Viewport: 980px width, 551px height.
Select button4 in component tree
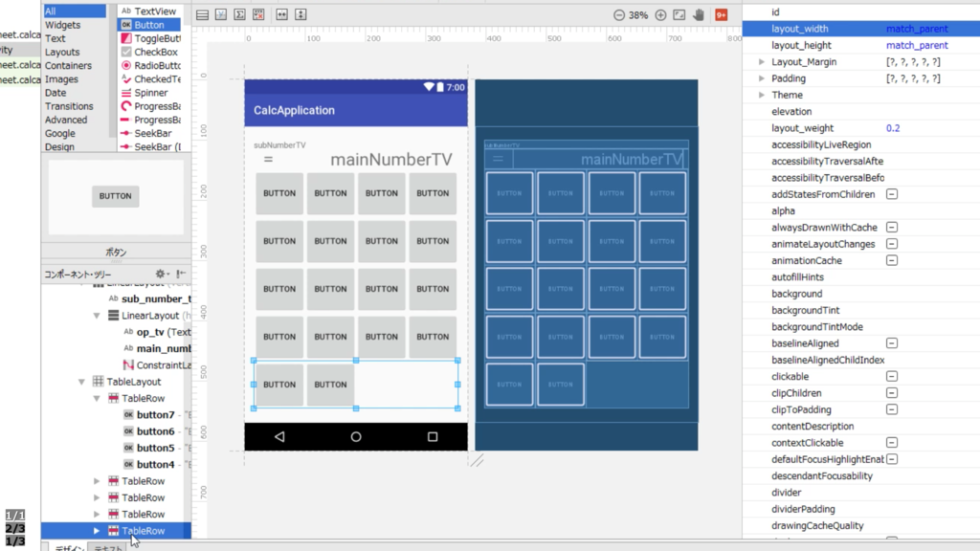click(x=155, y=464)
